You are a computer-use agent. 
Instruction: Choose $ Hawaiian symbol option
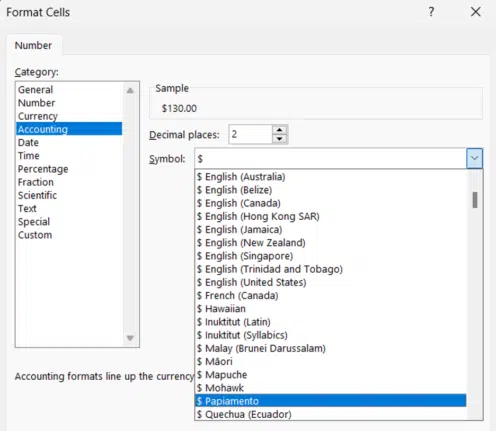221,309
